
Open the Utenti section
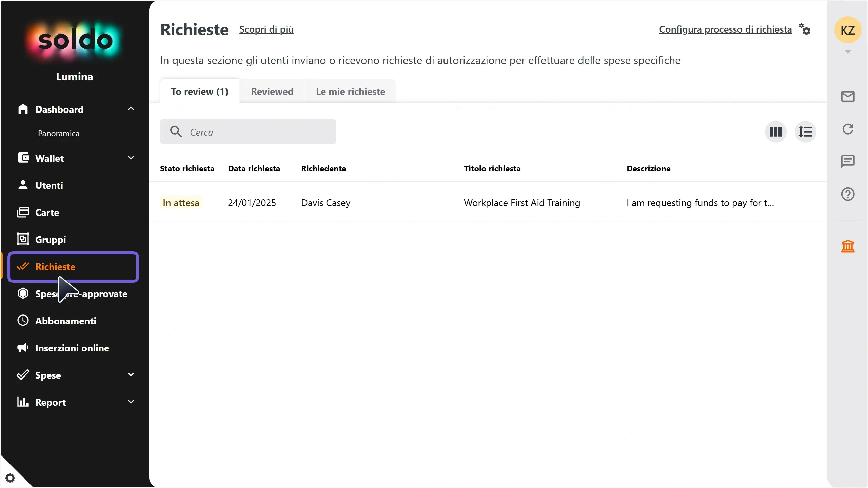click(49, 185)
